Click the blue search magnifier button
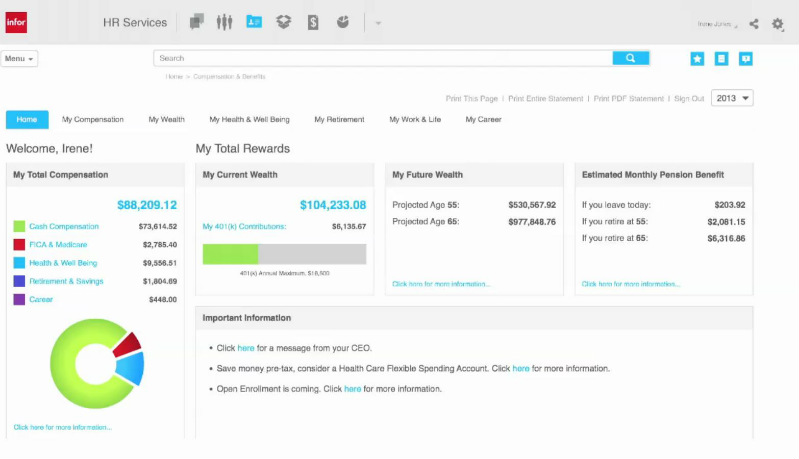 tap(630, 58)
